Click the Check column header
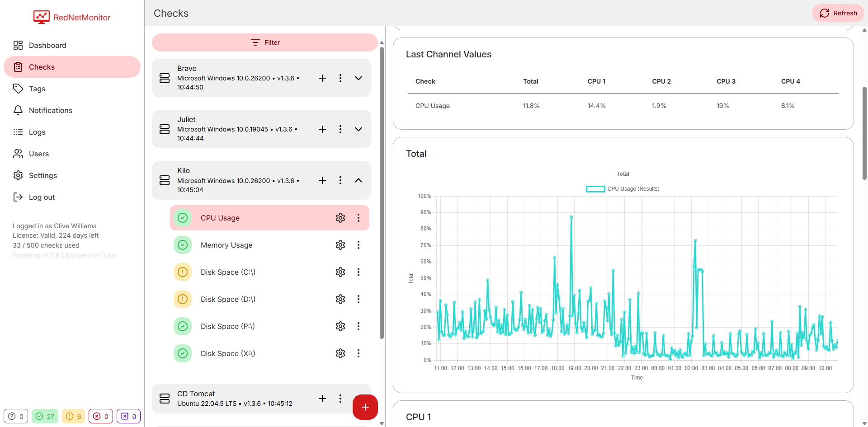Viewport: 868px width, 427px height. (x=425, y=81)
